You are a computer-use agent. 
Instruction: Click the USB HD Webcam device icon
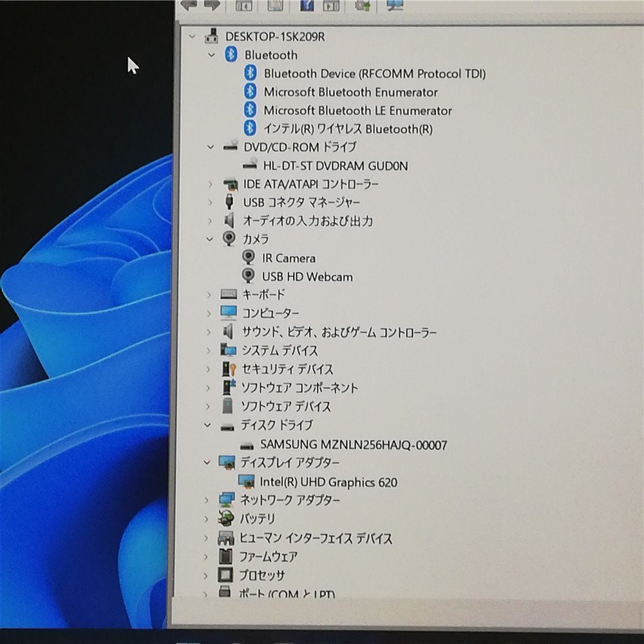tap(248, 276)
